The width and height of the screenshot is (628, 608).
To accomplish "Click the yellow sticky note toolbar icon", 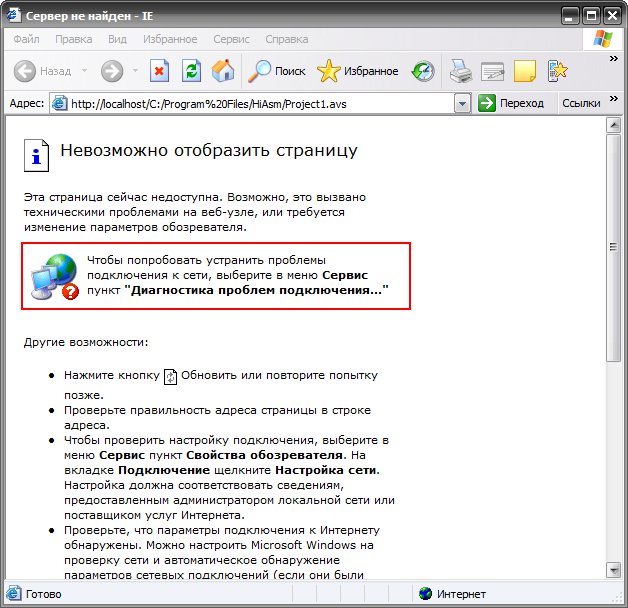I will click(525, 71).
